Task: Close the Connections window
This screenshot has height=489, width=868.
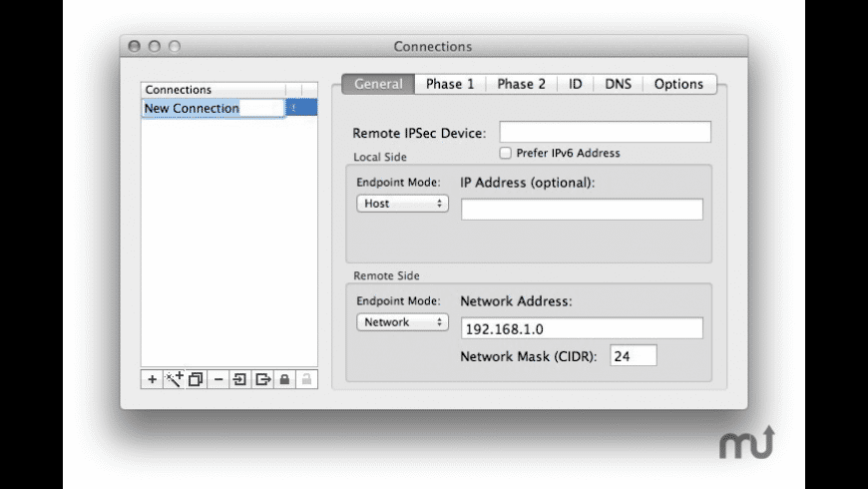Action: [134, 46]
